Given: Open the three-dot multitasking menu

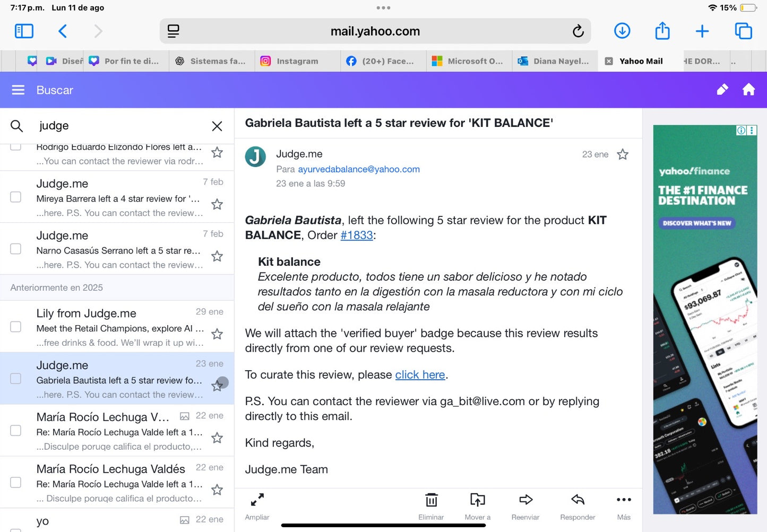Looking at the screenshot, I should (383, 8).
